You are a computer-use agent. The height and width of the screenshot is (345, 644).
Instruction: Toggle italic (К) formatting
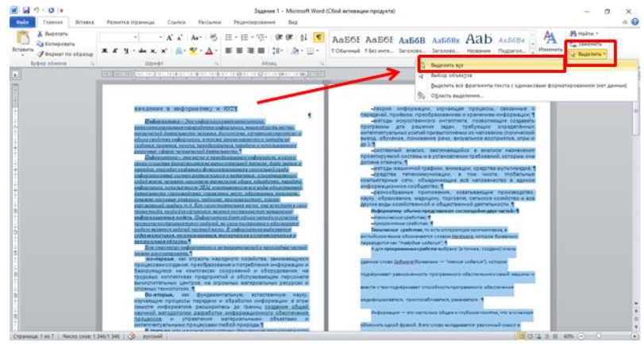click(116, 49)
